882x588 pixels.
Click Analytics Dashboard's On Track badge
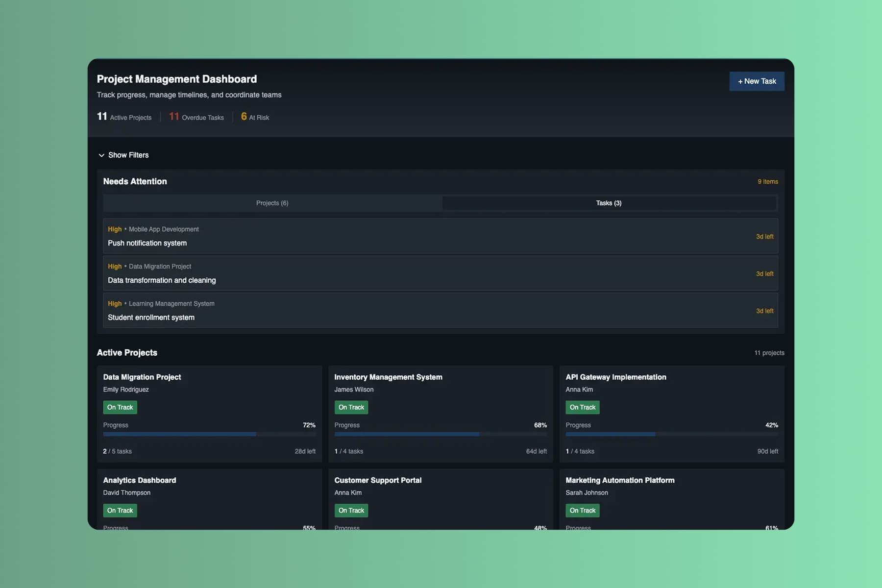click(x=120, y=511)
